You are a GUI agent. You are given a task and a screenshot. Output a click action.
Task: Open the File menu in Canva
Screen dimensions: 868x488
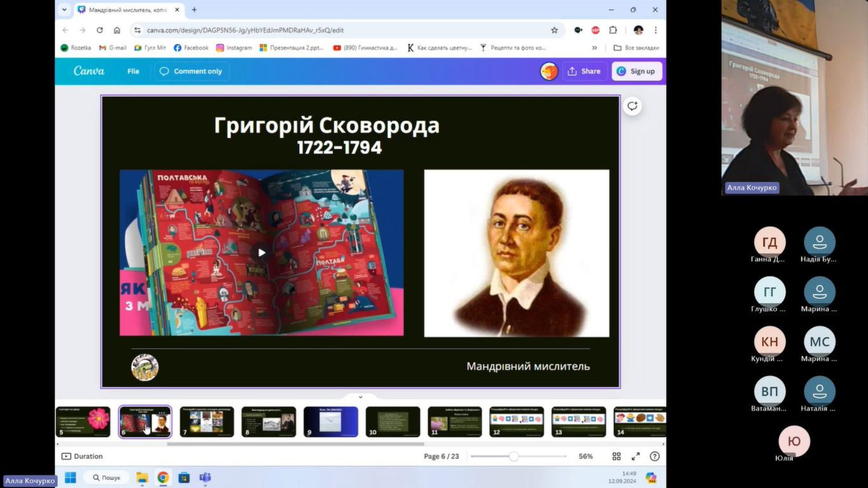[x=133, y=71]
